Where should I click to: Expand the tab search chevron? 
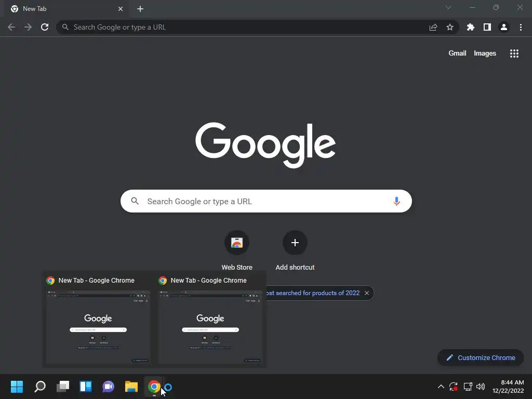pos(448,7)
